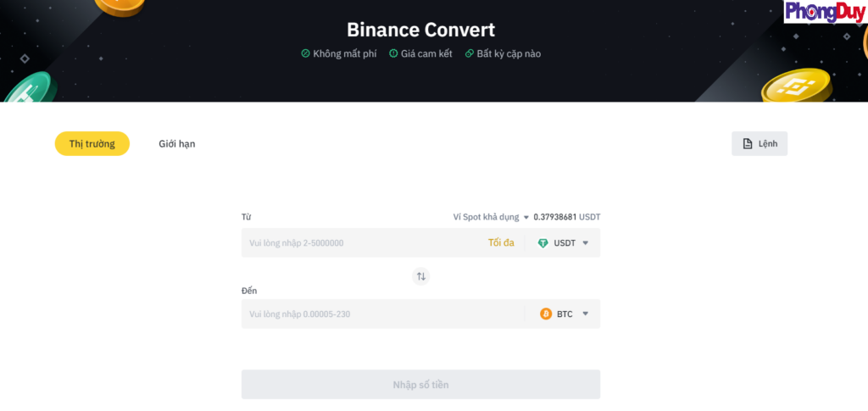Open the USDT currency dropdown arrow
Screen dimensions: 868x411
(585, 243)
